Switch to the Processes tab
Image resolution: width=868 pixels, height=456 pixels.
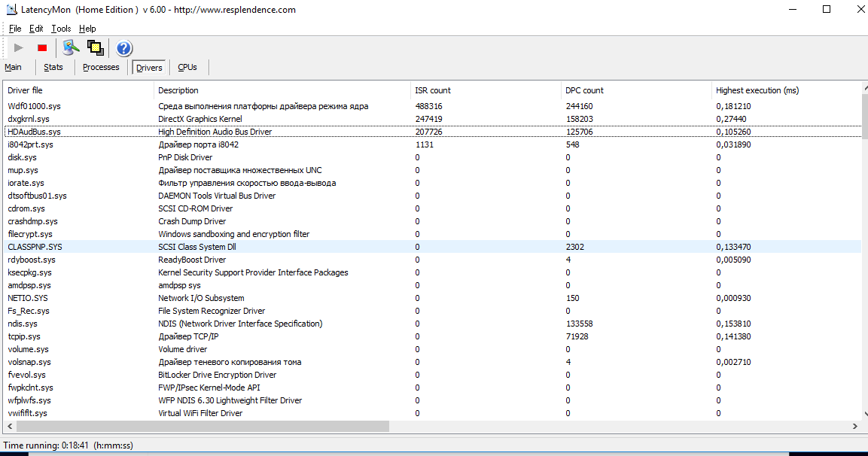[x=101, y=68]
